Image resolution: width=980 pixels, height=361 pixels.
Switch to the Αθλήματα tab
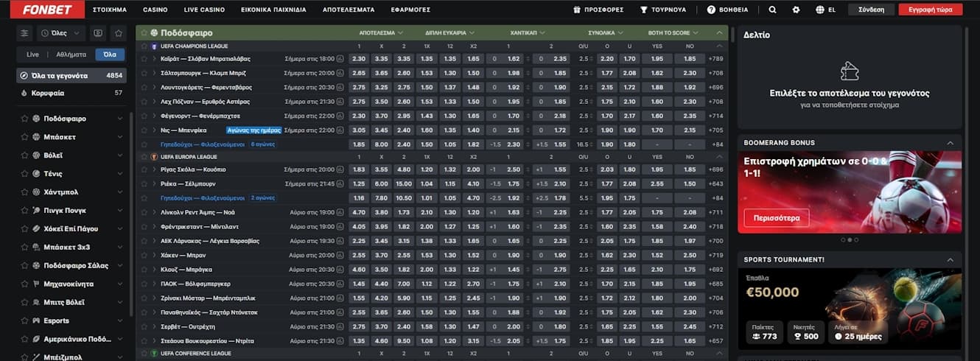[71, 55]
